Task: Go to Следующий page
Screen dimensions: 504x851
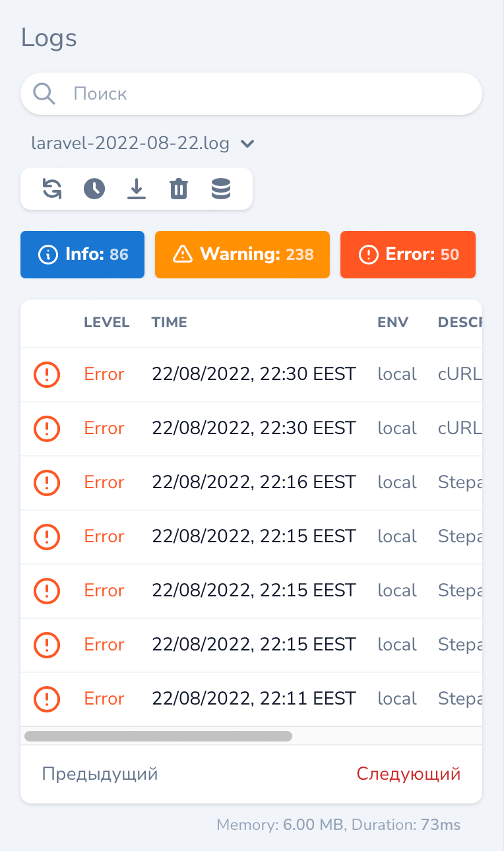Action: click(408, 774)
